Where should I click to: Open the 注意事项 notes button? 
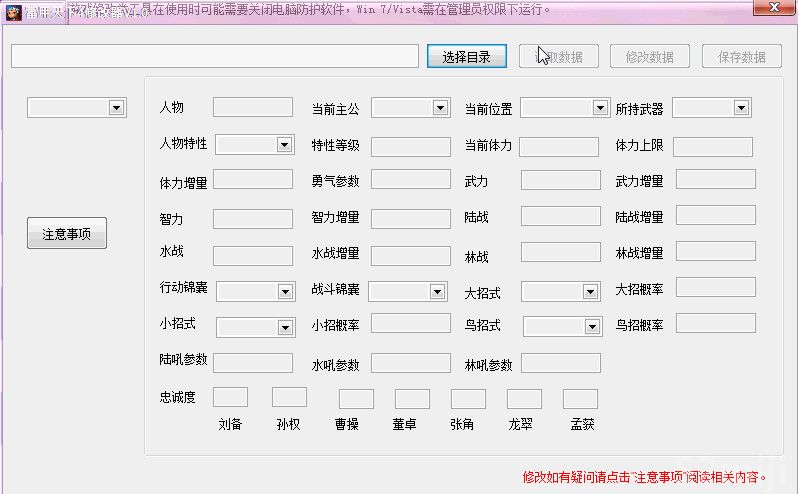[66, 234]
